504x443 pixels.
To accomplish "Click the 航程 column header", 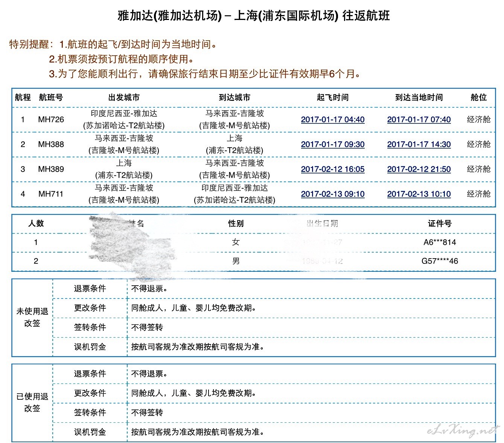I will pos(23,97).
